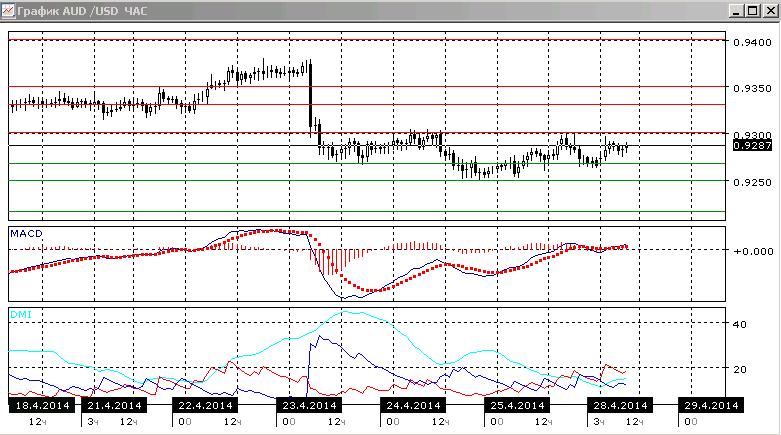
Task: Select the 18.4.2014 date marker
Action: 42,405
